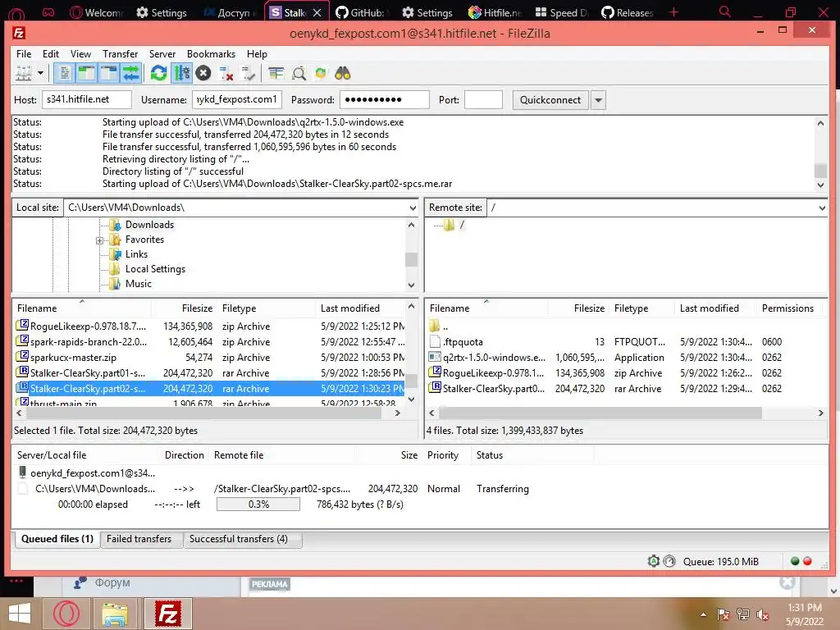The width and height of the screenshot is (840, 630).
Task: Search for files with binoculars icon
Action: click(342, 73)
